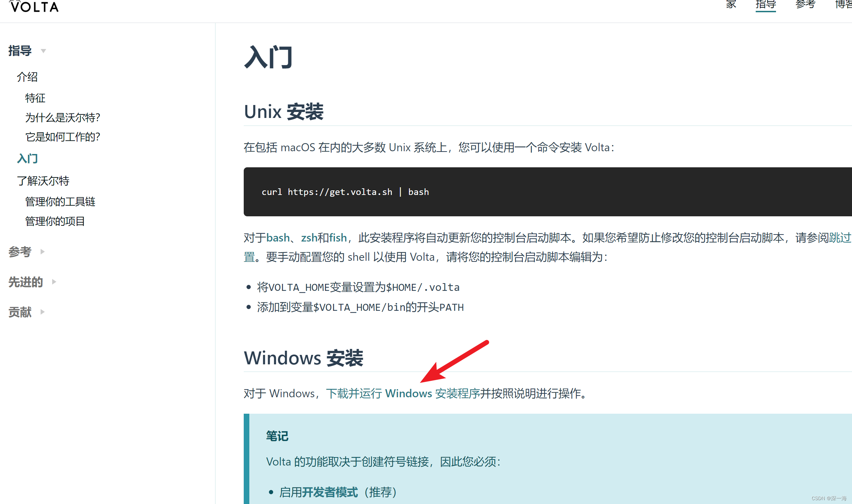Click the VOLTA logo
Screen dimensions: 852x504
coord(34,6)
